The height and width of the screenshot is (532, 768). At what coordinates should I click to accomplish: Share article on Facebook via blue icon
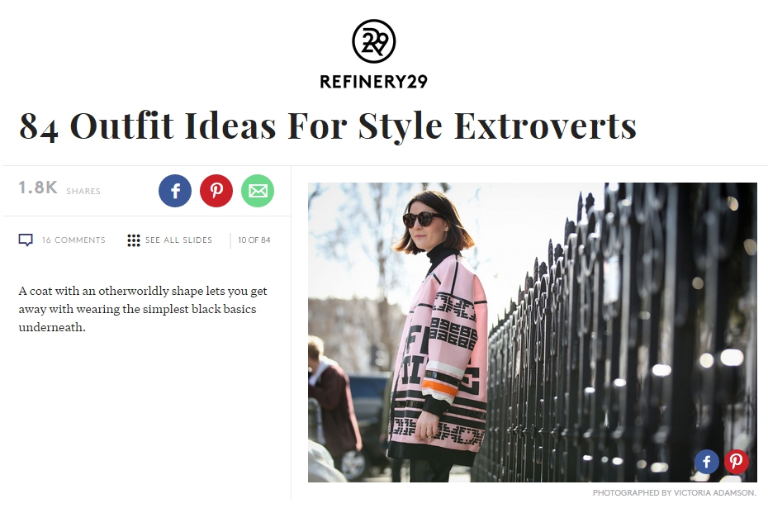click(x=175, y=191)
